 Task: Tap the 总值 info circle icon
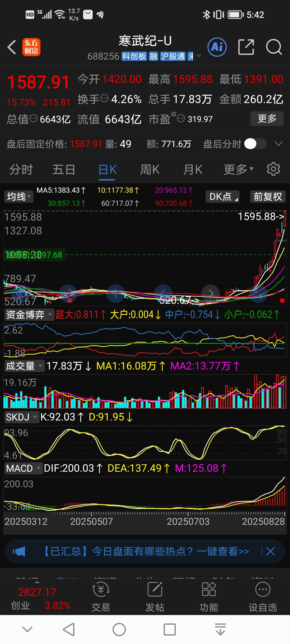click(x=33, y=118)
